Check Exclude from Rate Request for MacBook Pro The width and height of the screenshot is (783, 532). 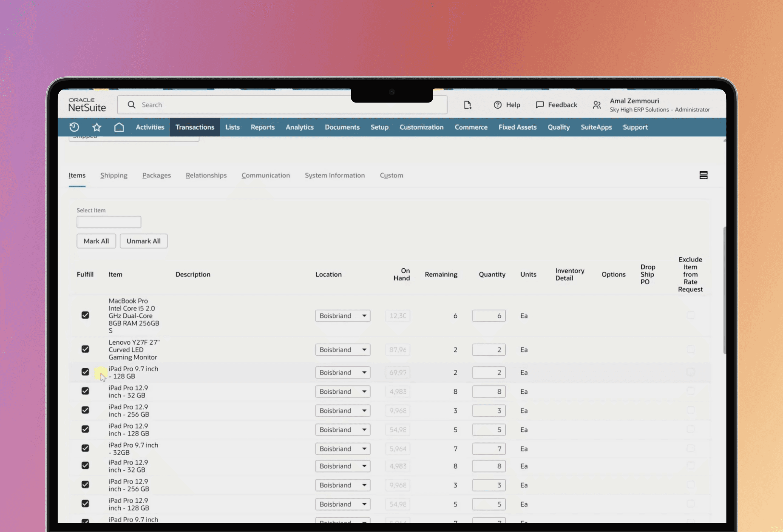tap(690, 315)
